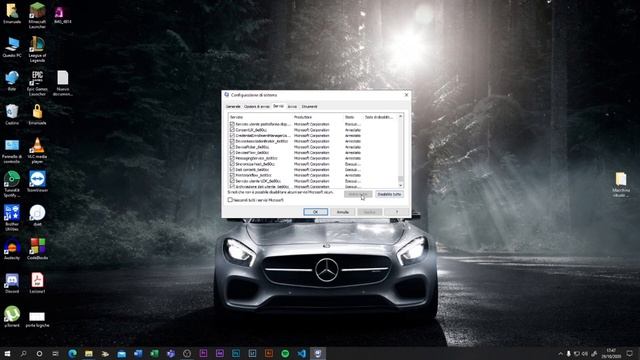Viewport: 640px width, 360px height.
Task: Select the Discord desktop icon
Action: click(12, 283)
